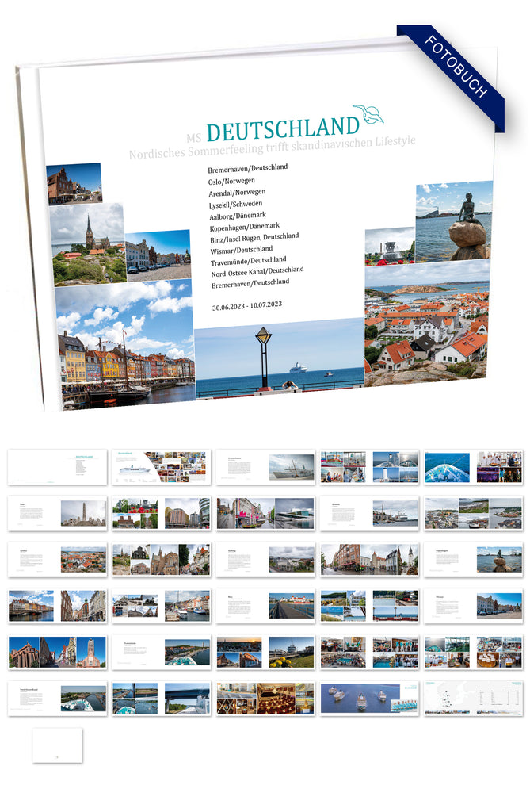
Task: Click the ship bow on blue sea spread
Action: 474,467
